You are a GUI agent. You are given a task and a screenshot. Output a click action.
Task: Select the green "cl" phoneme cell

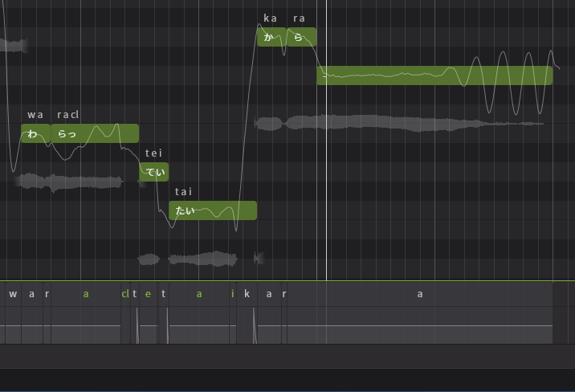(125, 294)
